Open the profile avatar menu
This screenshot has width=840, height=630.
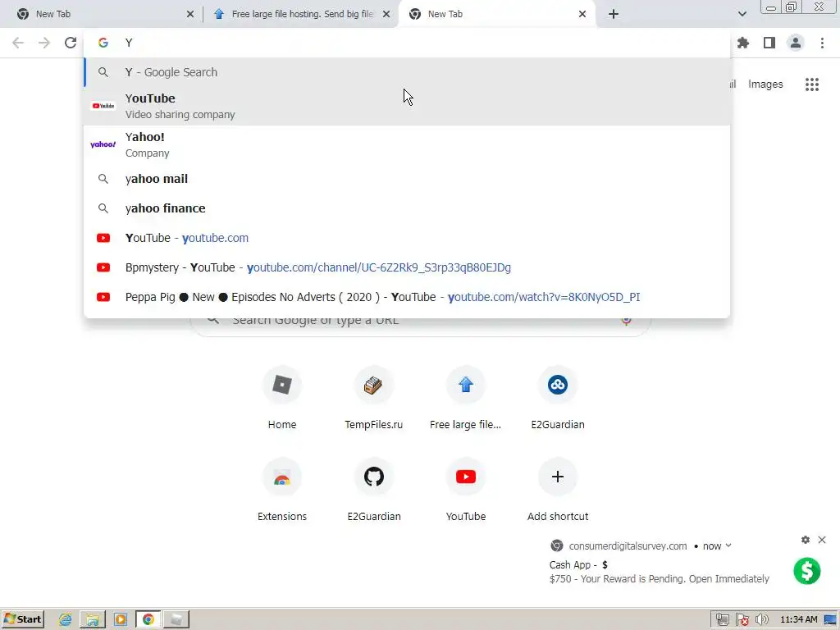pyautogui.click(x=796, y=43)
